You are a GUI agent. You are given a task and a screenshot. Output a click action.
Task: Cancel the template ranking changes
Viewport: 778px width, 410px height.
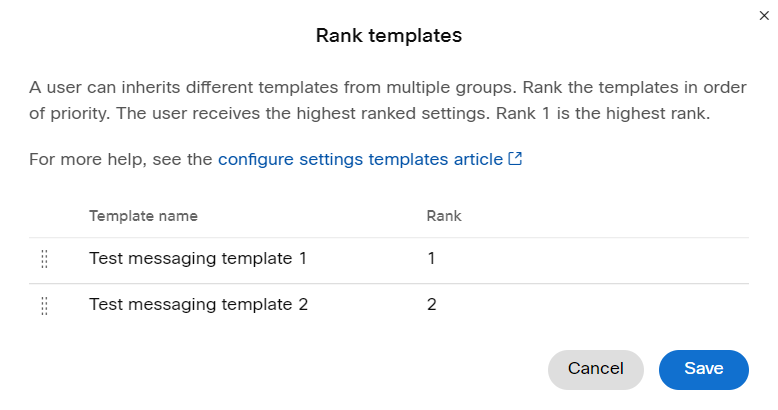[x=596, y=369]
